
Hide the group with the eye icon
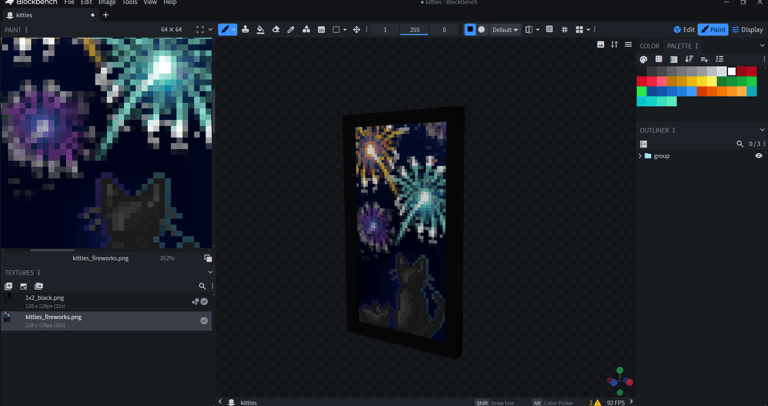coord(759,156)
